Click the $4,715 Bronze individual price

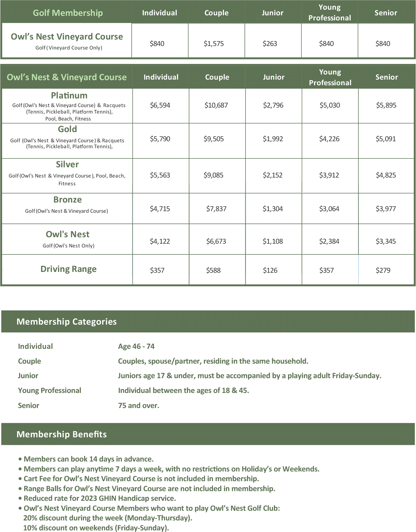(x=160, y=209)
